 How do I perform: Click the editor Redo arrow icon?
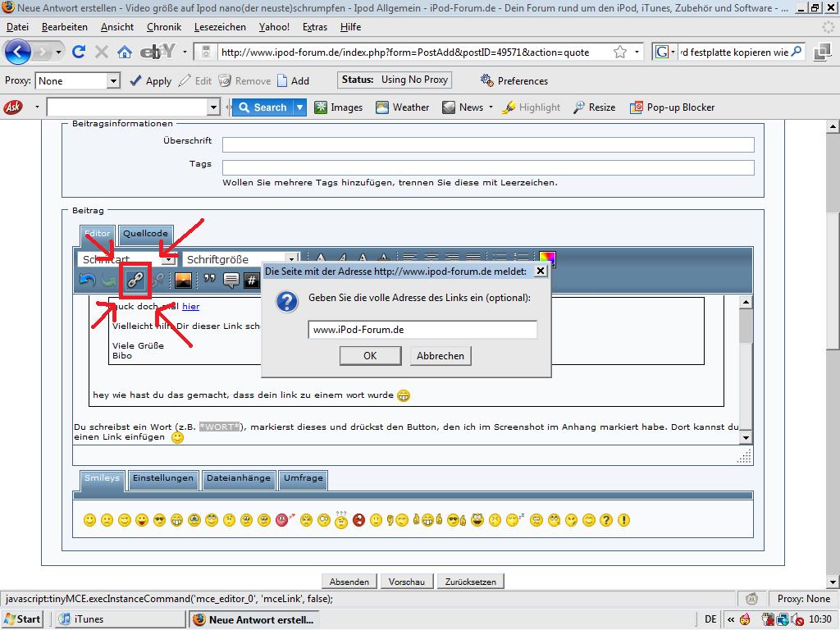(x=109, y=280)
